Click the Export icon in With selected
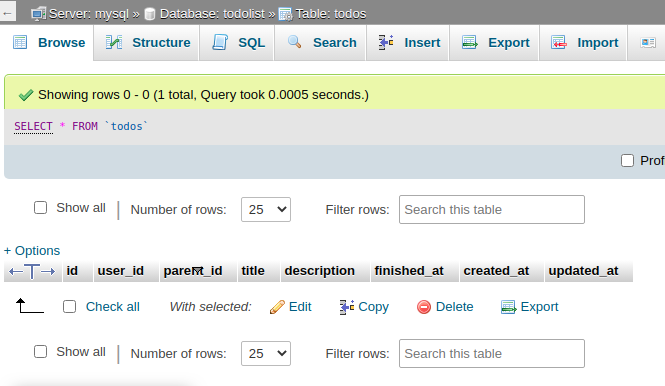This screenshot has width=665, height=386. (x=508, y=307)
